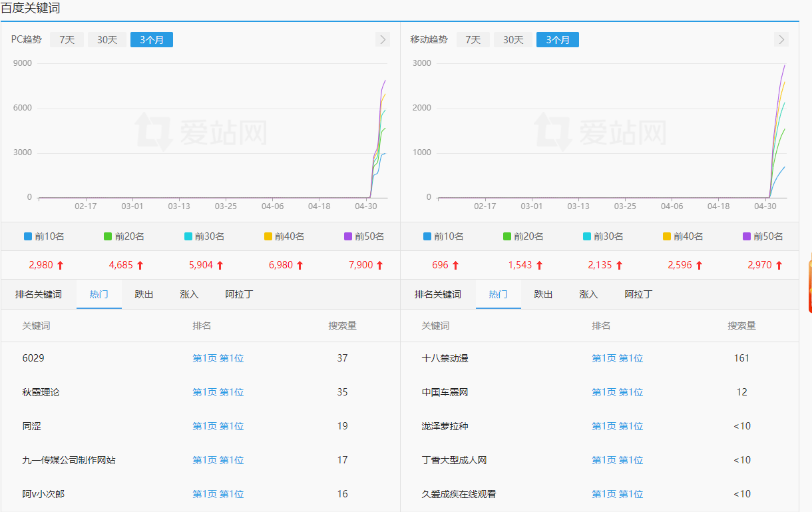Screen dimensions: 812x512
Task: Toggle PC legend 前50名 swatch
Action: point(347,236)
